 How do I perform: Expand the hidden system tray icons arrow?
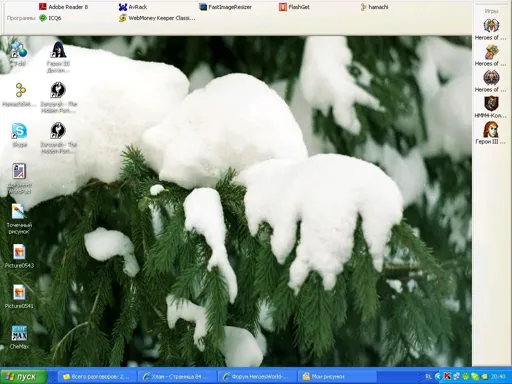point(438,377)
